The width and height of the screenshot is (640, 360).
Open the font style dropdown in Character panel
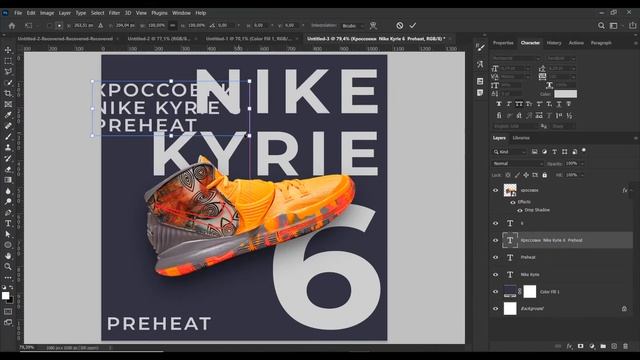(x=561, y=59)
